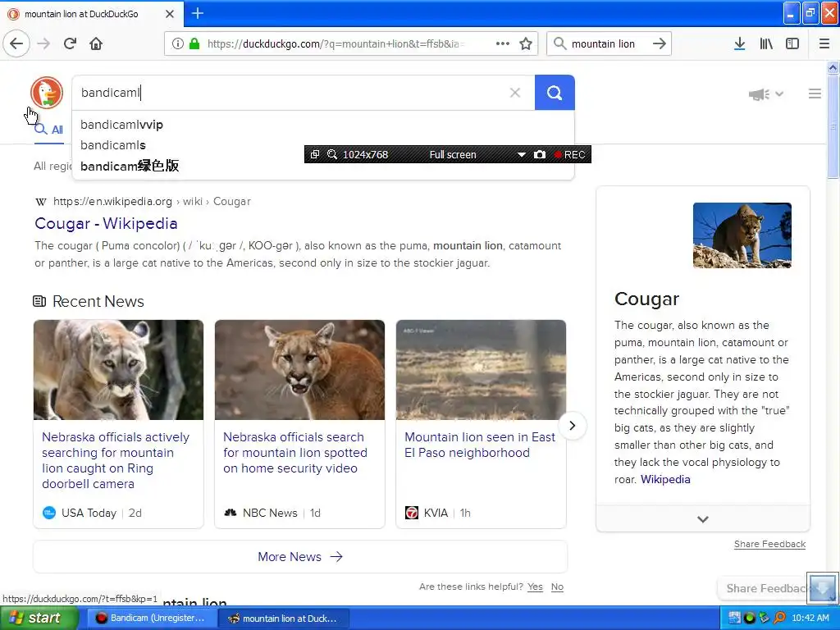
Task: Open Wikipedia link in Cougar panel
Action: click(665, 479)
